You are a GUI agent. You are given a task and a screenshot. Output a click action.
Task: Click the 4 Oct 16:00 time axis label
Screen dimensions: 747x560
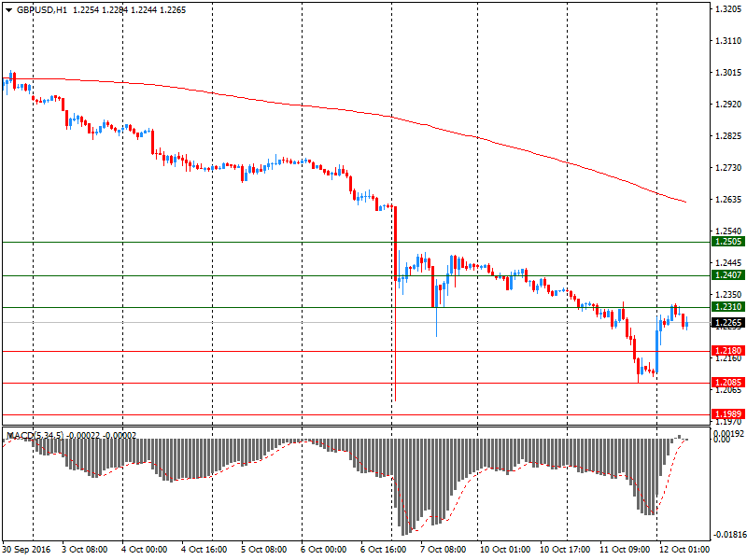coord(204,550)
